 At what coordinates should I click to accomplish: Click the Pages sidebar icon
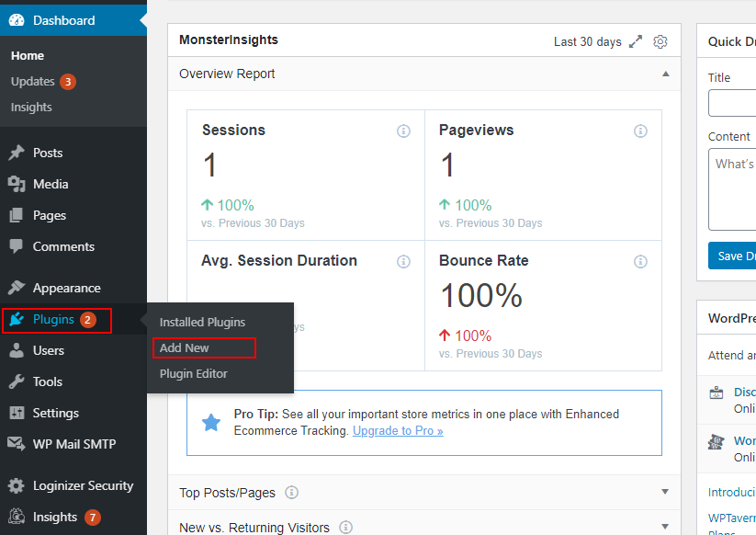coord(17,215)
